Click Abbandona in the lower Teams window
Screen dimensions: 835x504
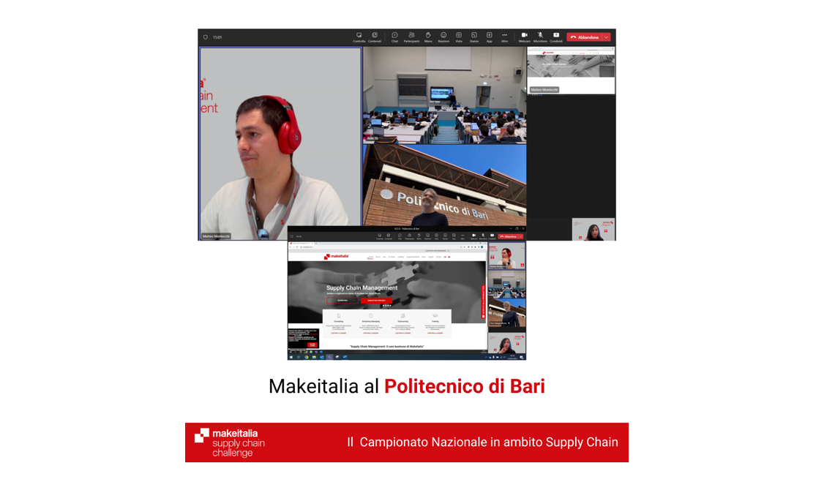point(508,236)
